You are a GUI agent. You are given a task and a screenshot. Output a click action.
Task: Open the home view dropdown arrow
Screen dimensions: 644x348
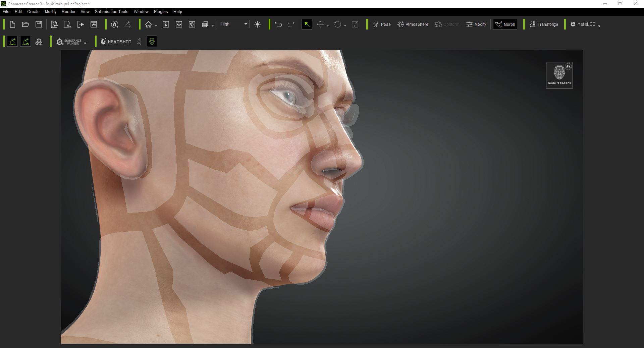[x=156, y=26]
